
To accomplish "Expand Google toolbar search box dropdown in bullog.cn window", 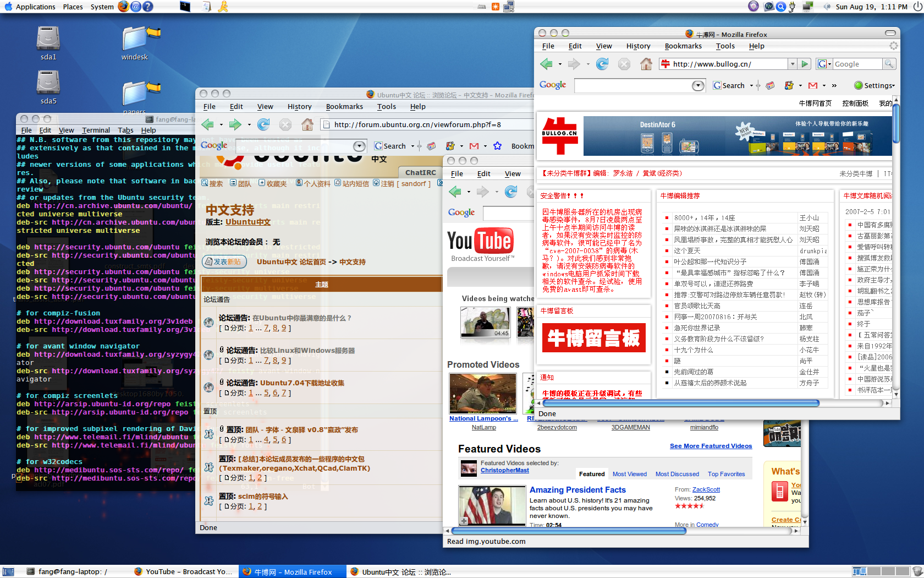I will (698, 85).
